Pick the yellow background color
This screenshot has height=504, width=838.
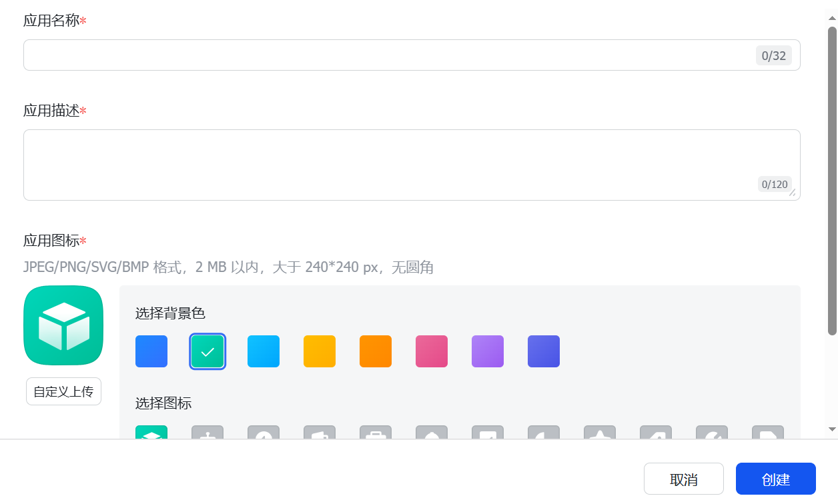[x=320, y=351]
